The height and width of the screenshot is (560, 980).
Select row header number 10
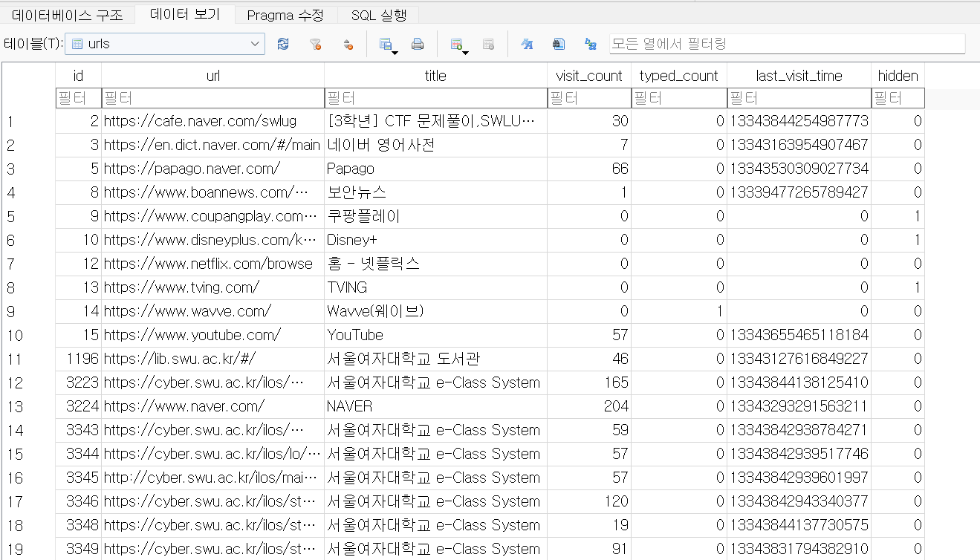click(x=28, y=335)
